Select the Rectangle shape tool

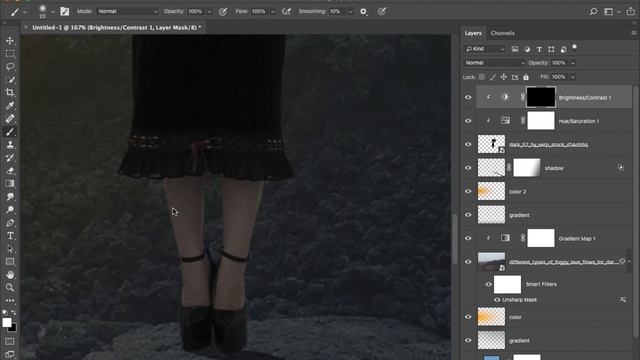10,262
